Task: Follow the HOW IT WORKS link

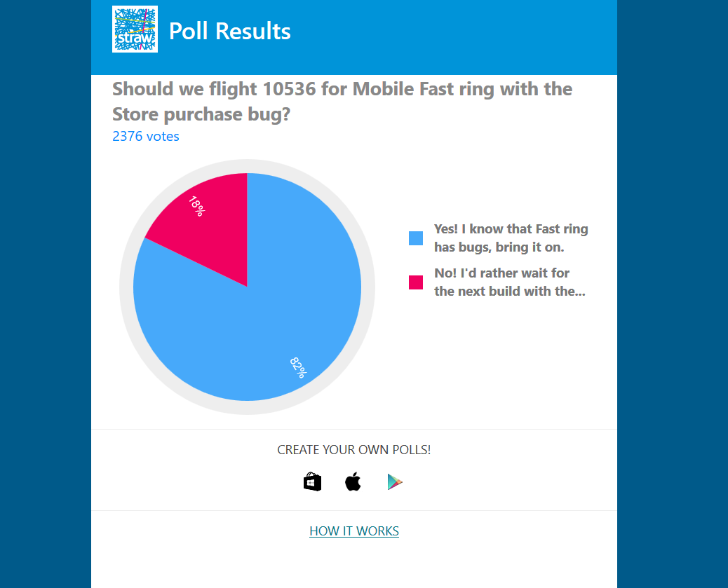Action: pos(354,531)
